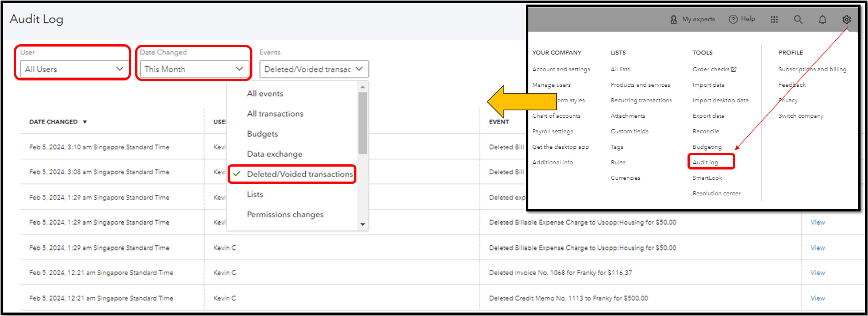The width and height of the screenshot is (868, 316).
Task: Open Audit log under Tools
Action: coord(705,163)
